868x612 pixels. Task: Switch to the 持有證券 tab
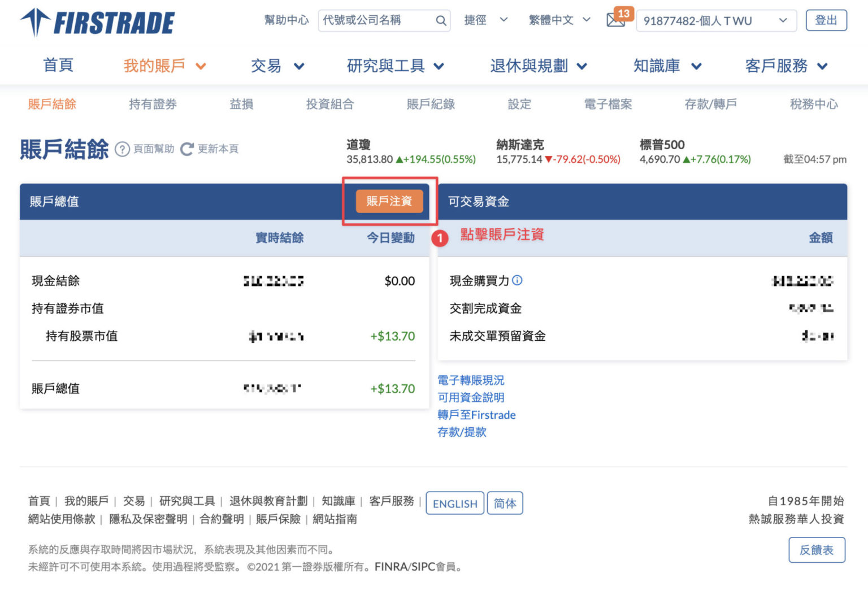[151, 104]
